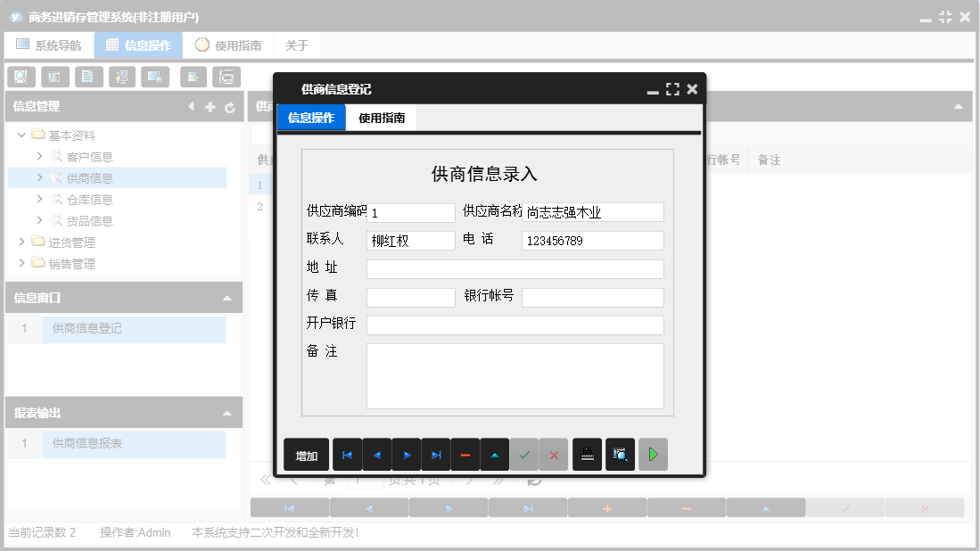This screenshot has height=551, width=980.
Task: Select the magnifier search icon on the top toolbar
Action: click(x=21, y=77)
